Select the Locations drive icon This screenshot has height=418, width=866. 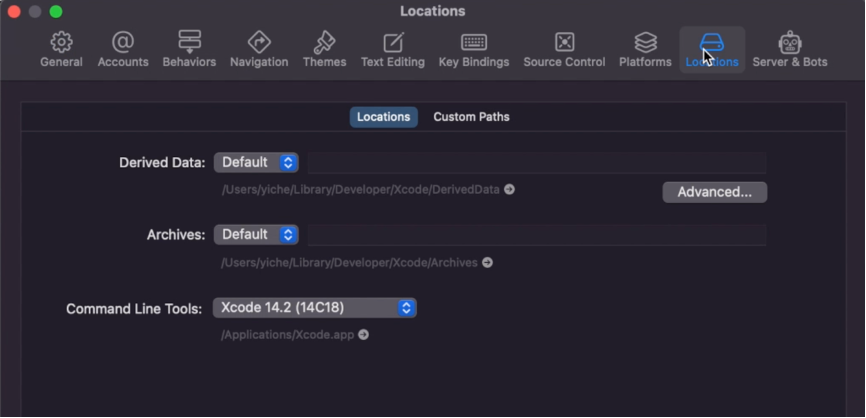[x=711, y=43]
